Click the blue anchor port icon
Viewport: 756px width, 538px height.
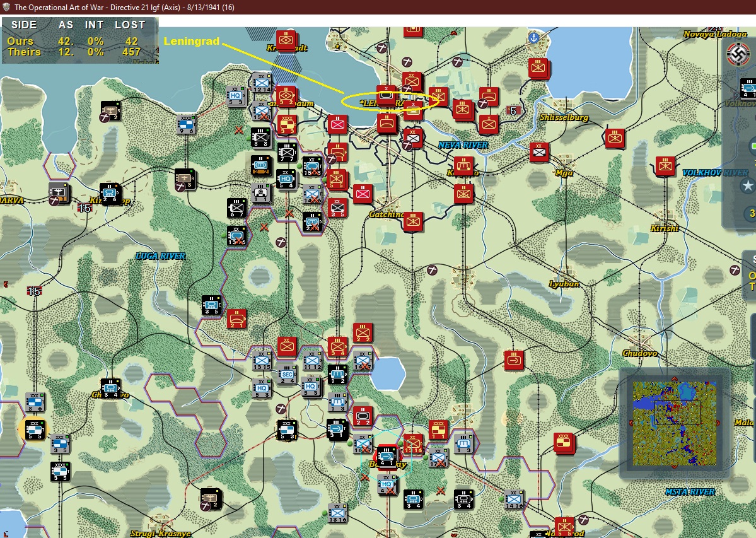point(533,37)
